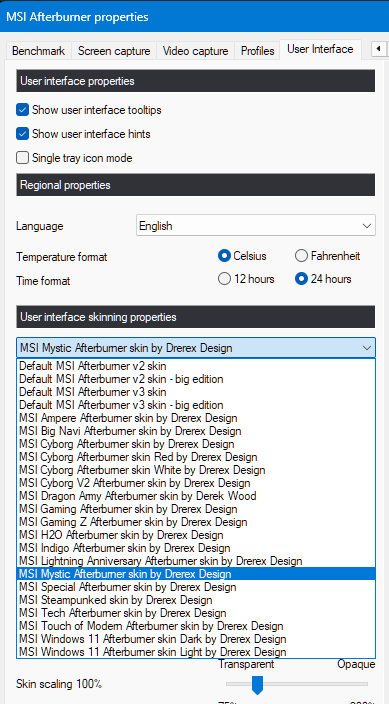The image size is (389, 704).
Task: Select the Profiles tab
Action: [x=257, y=51]
